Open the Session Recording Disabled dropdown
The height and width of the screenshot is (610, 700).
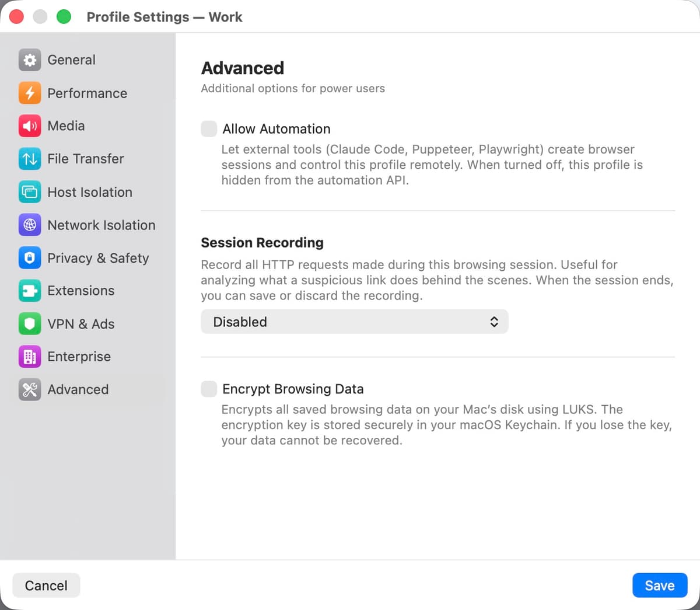[x=355, y=322]
